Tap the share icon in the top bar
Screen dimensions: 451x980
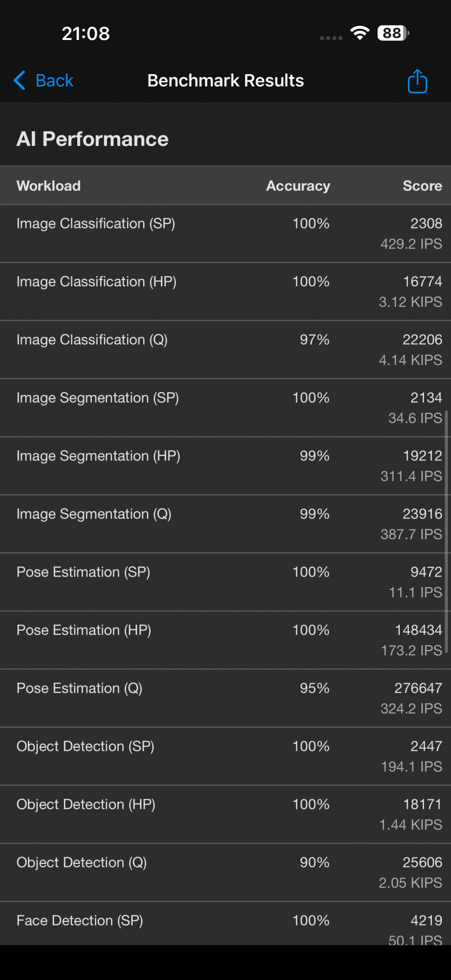[417, 81]
